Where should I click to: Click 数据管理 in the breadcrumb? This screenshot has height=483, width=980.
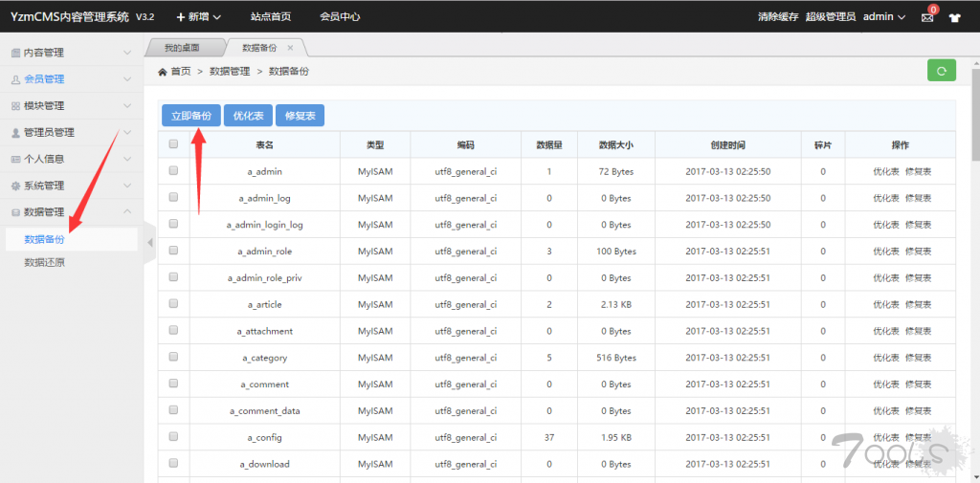230,72
